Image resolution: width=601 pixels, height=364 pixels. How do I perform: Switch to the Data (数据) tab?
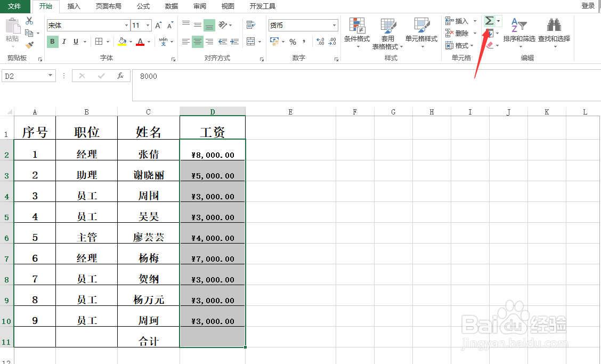(172, 6)
